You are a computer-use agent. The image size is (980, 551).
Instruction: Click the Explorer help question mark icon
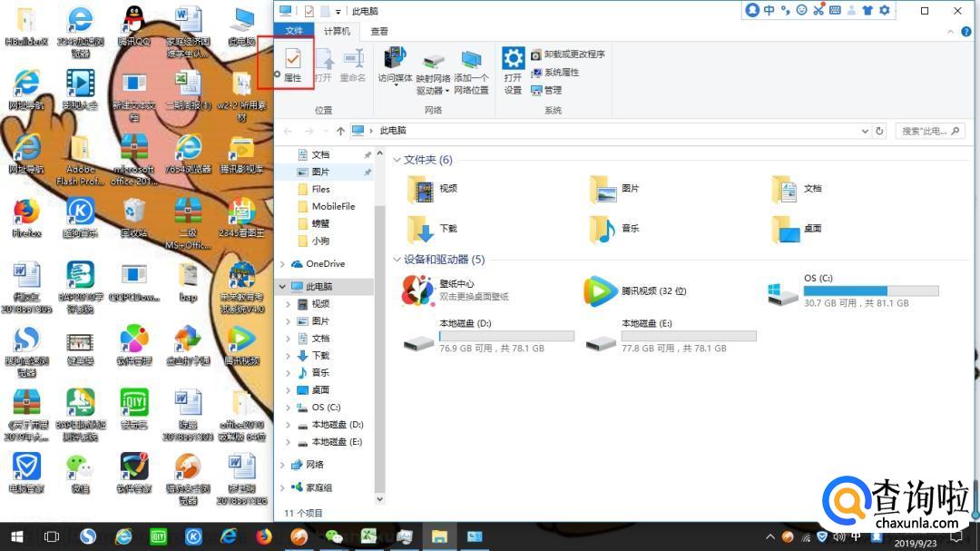pyautogui.click(x=966, y=31)
